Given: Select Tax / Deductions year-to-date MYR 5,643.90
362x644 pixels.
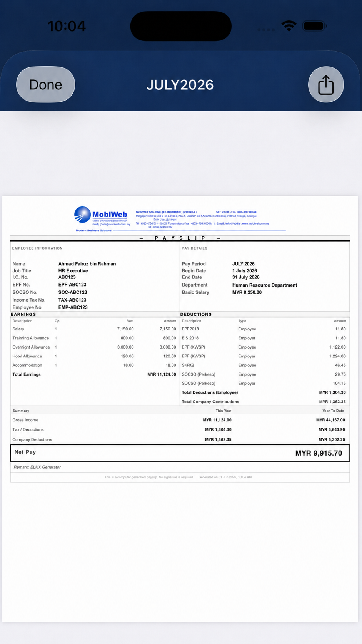Looking at the screenshot, I should [x=332, y=430].
